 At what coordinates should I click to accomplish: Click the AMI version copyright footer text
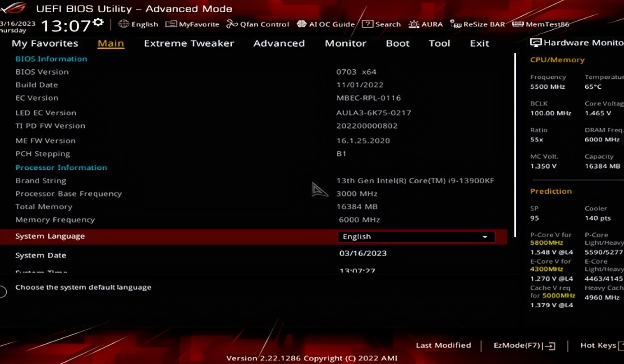click(312, 359)
